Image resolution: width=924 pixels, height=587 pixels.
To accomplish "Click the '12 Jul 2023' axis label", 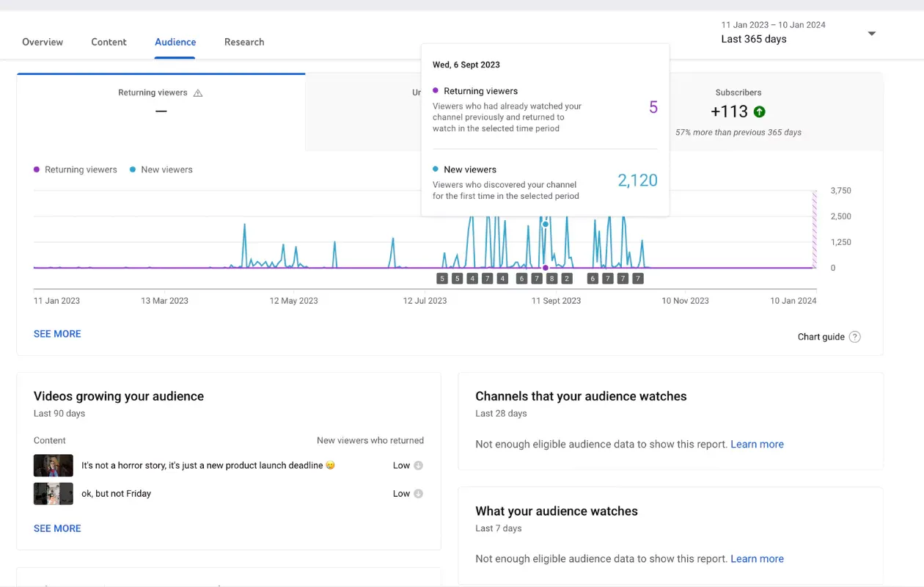I will pyautogui.click(x=425, y=301).
